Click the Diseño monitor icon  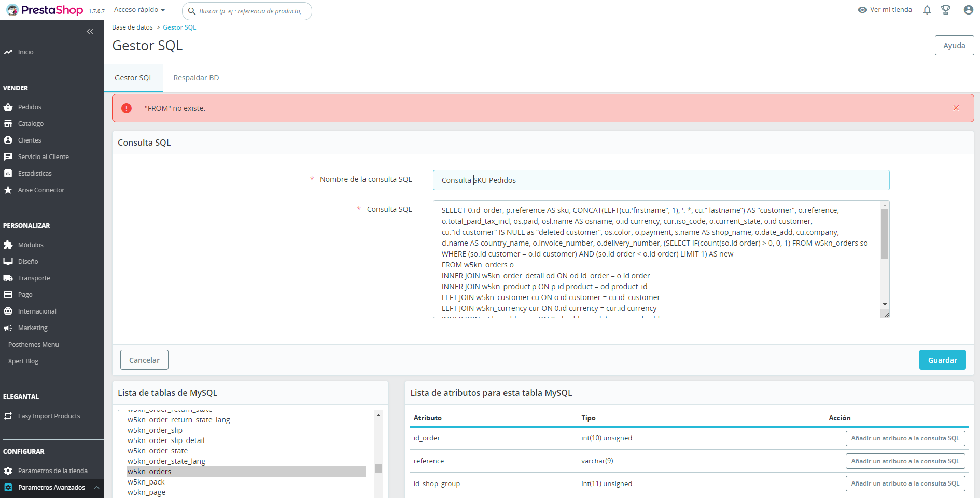8,262
